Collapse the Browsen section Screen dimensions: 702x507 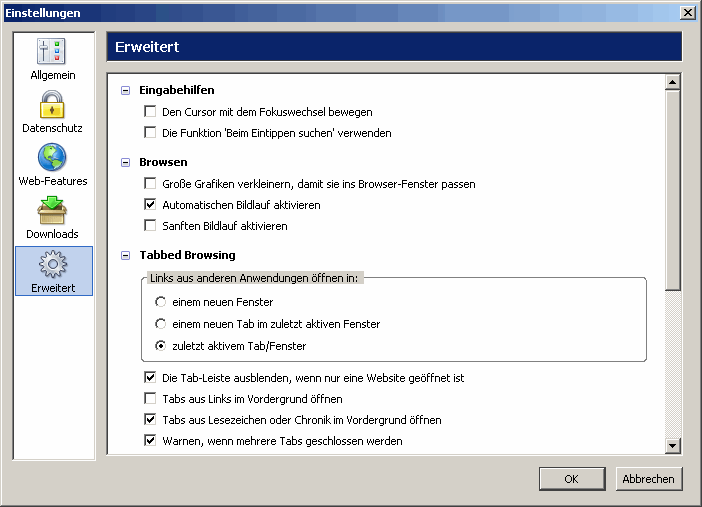125,162
